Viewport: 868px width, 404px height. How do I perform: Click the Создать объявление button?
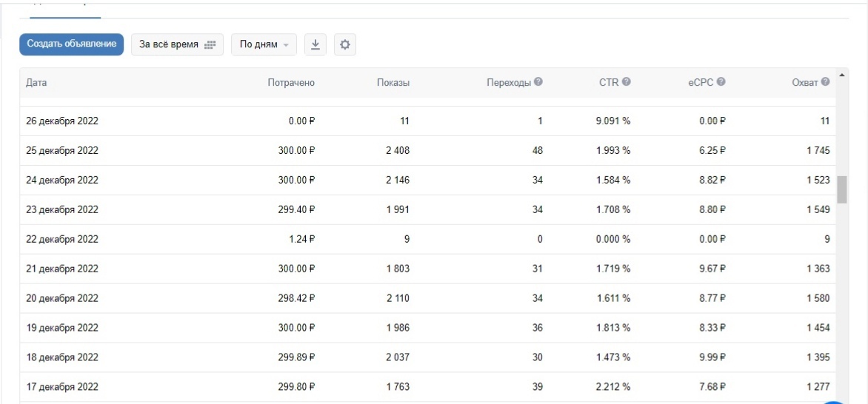point(71,44)
